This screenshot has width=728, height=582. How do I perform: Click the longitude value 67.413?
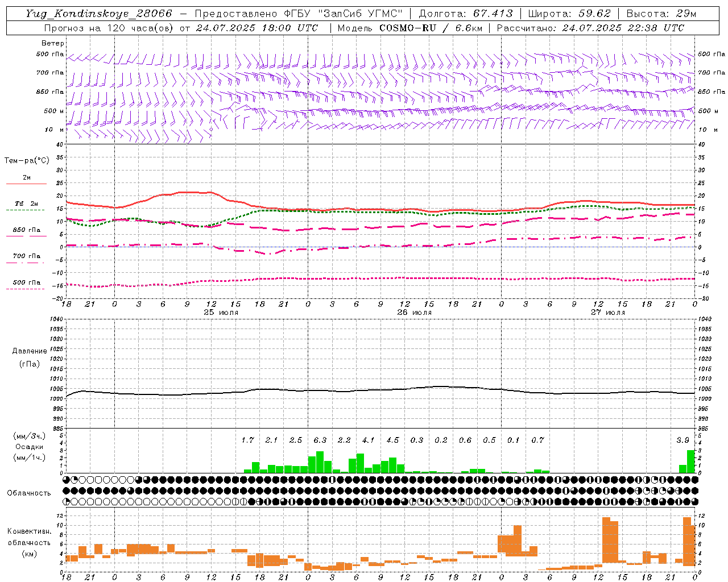click(x=493, y=14)
